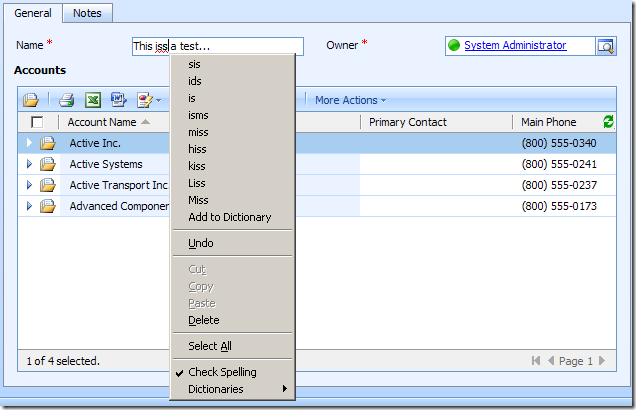
Task: Select the Advanced Components account name
Action: pyautogui.click(x=119, y=206)
